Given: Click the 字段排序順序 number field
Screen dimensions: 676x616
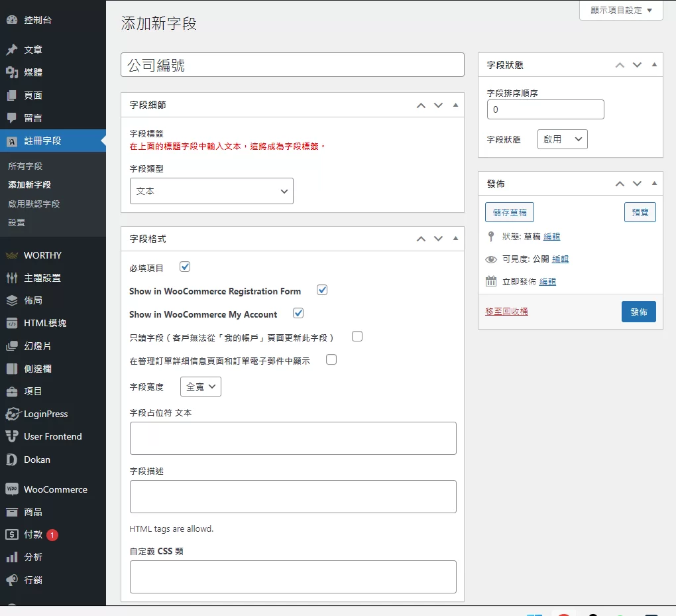Looking at the screenshot, I should pyautogui.click(x=545, y=109).
